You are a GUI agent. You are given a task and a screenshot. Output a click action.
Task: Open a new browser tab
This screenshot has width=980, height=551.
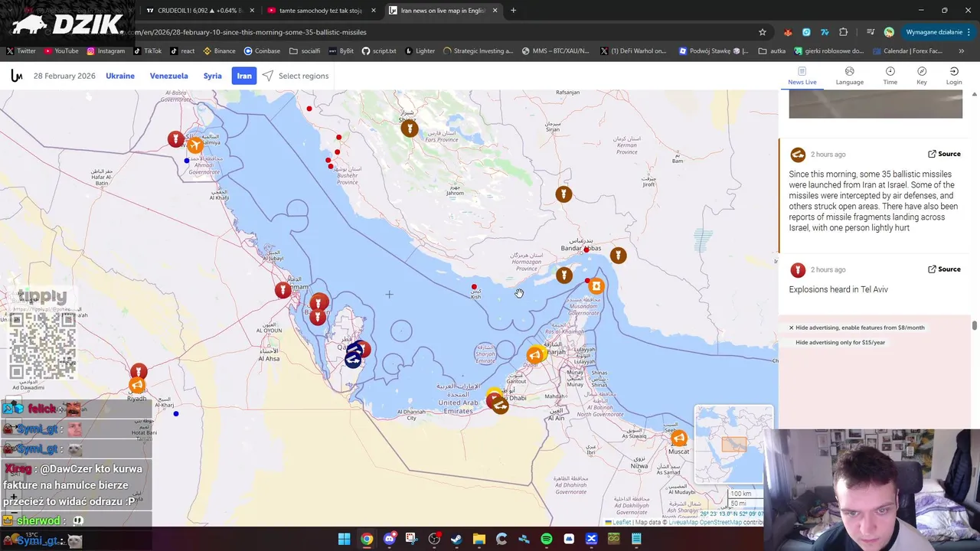pos(513,11)
